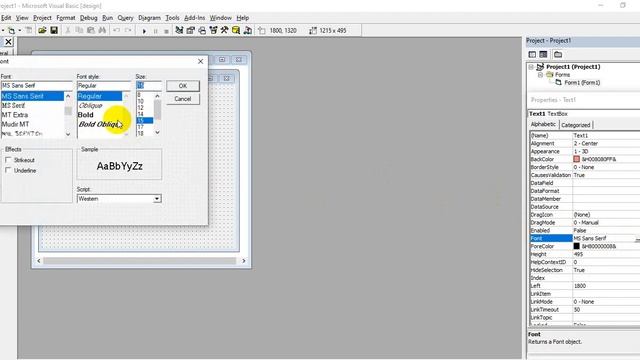Open the Run menu
The width and height of the screenshot is (640, 360).
click(x=107, y=18)
